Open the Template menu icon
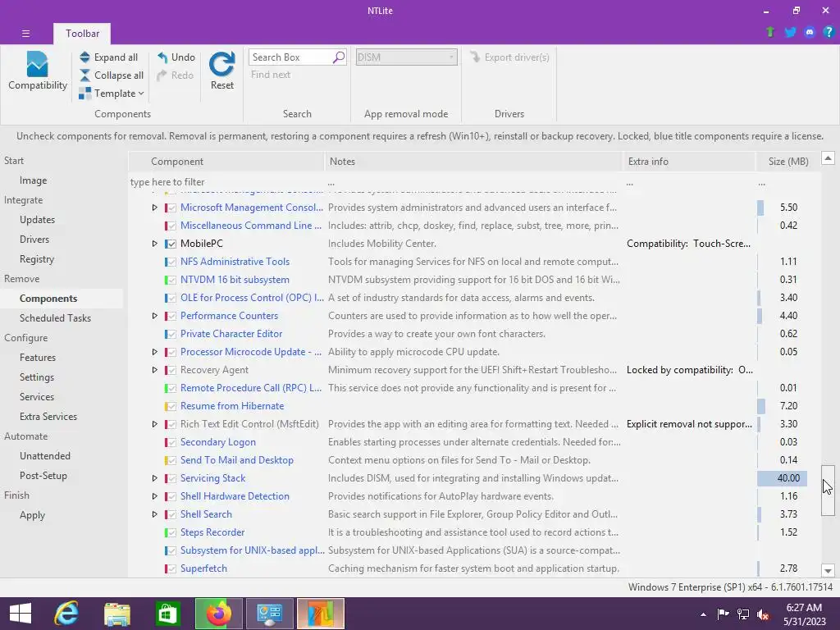Viewport: 840px width, 630px height. 84,94
